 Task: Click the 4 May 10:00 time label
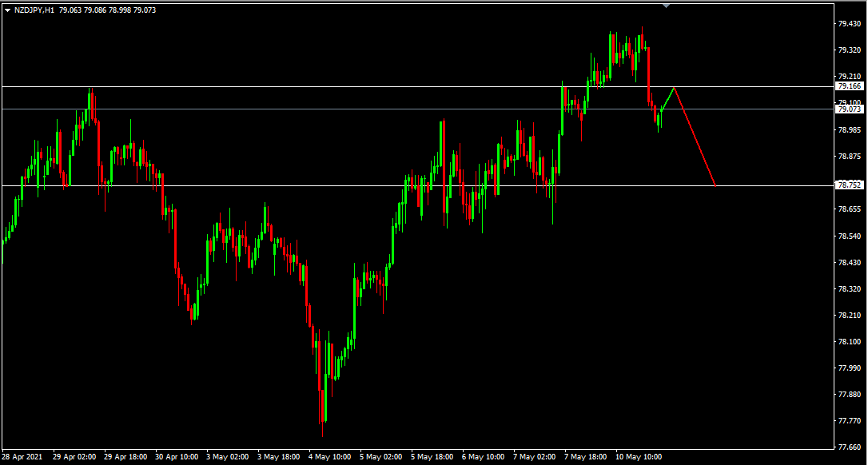[x=330, y=457]
